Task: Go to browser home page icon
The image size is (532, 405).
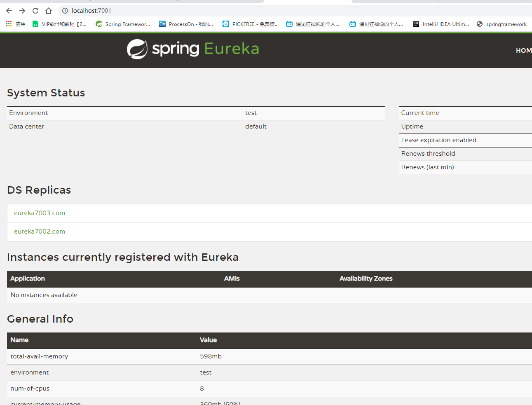Action: pyautogui.click(x=49, y=11)
